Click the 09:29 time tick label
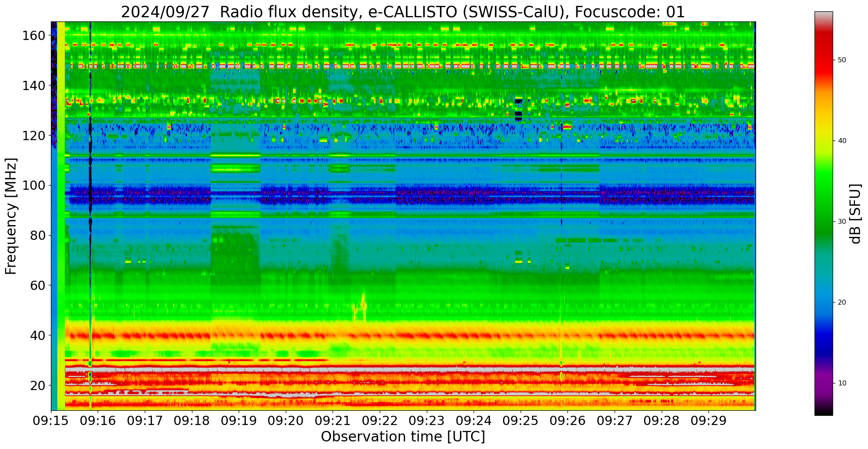Screen dimensions: 868x449 [709, 420]
